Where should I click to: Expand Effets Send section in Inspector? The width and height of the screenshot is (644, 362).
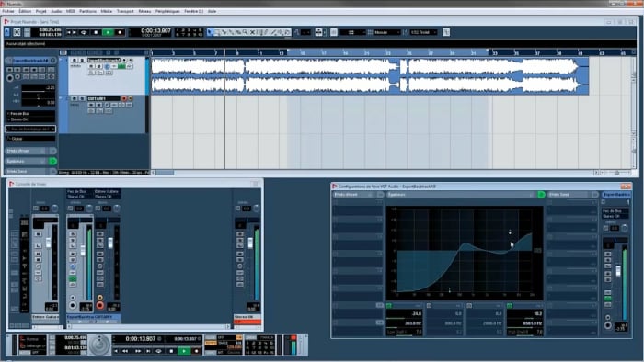click(x=26, y=171)
